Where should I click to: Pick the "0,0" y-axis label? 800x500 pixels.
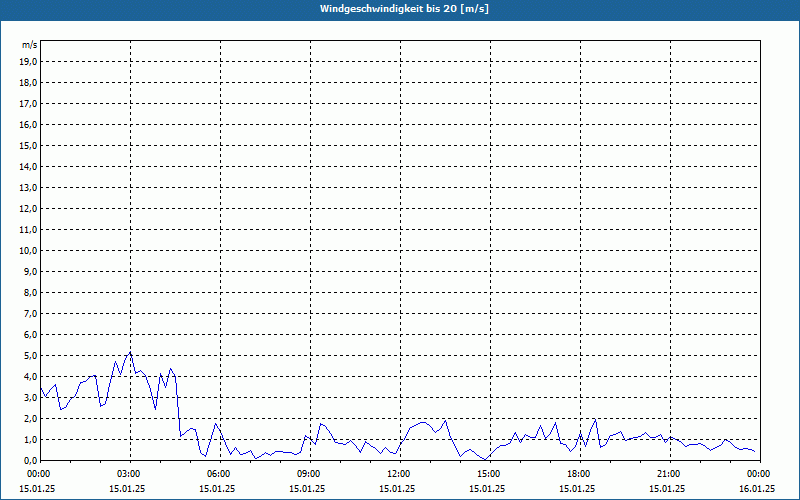tap(30, 460)
